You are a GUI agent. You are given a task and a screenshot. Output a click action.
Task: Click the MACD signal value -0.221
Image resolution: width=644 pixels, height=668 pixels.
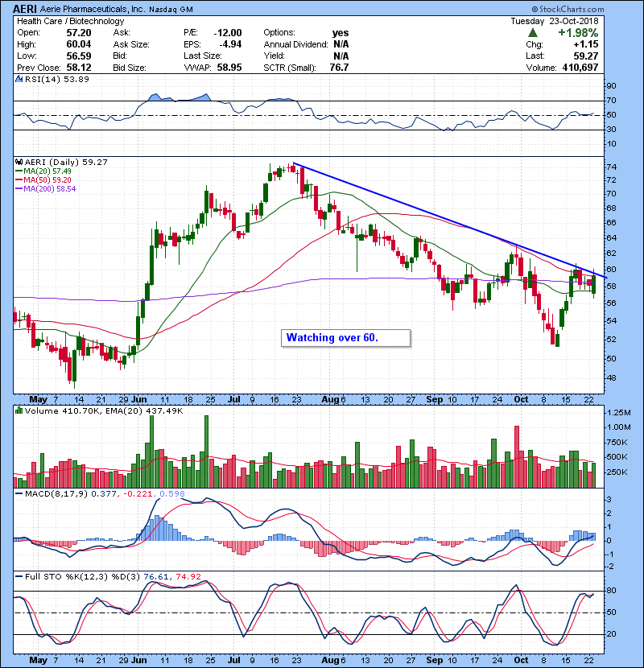coord(138,494)
